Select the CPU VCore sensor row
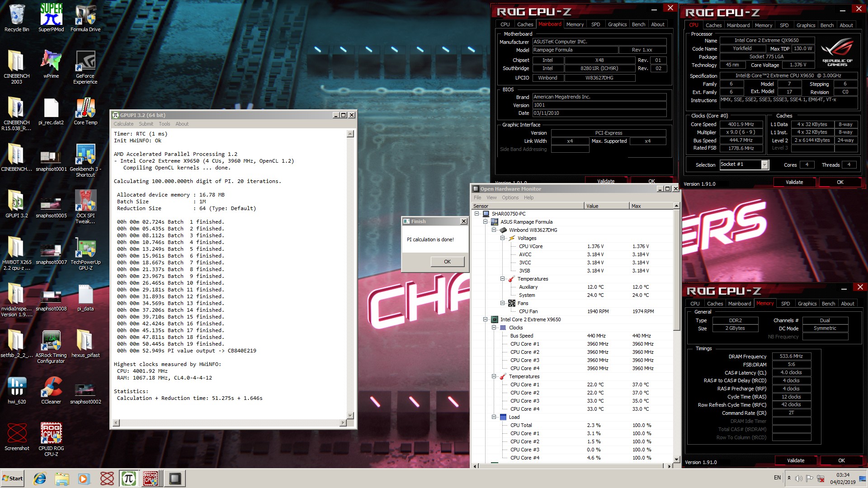 pos(573,246)
